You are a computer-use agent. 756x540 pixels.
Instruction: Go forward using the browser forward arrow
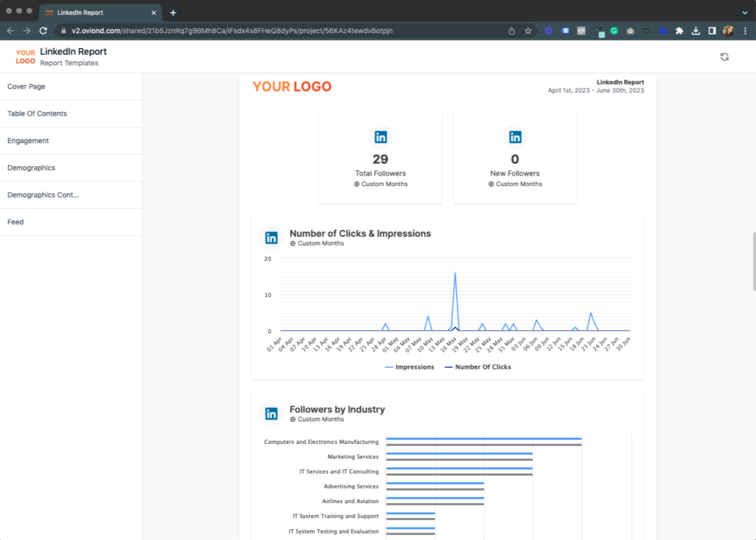[27, 31]
